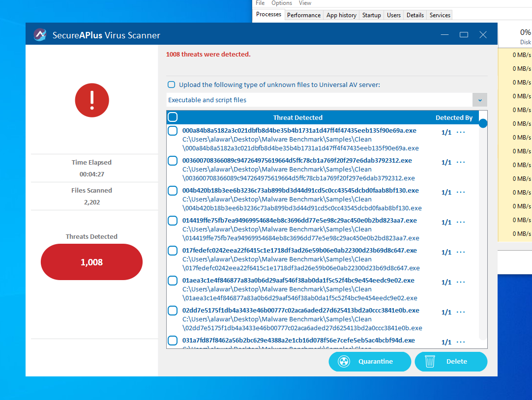Check the box for 014419ffe75fb7ea threat
The image size is (532, 400).
[x=173, y=221]
